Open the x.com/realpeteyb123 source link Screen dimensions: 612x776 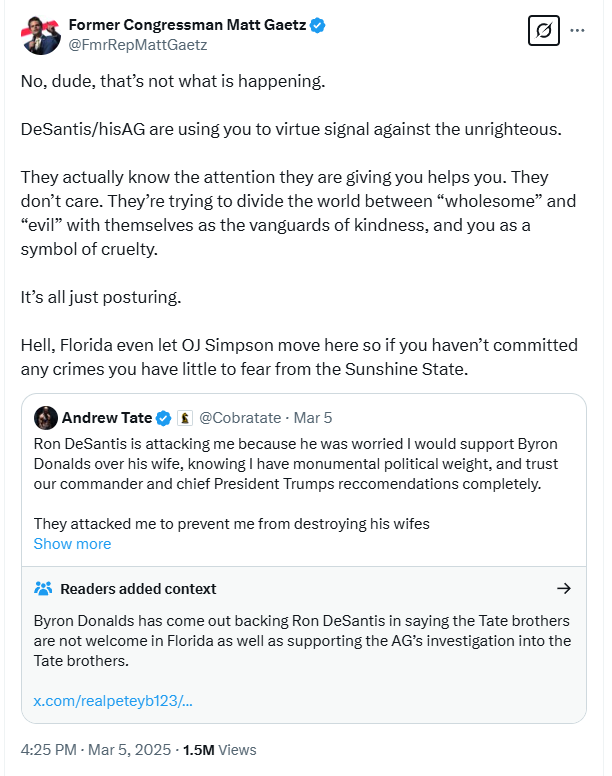pyautogui.click(x=113, y=699)
